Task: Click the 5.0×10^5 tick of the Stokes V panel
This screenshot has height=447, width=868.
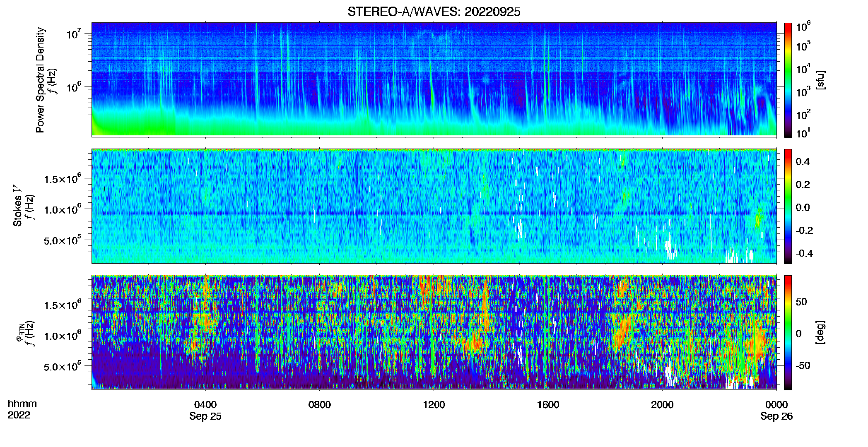Action: pos(63,240)
